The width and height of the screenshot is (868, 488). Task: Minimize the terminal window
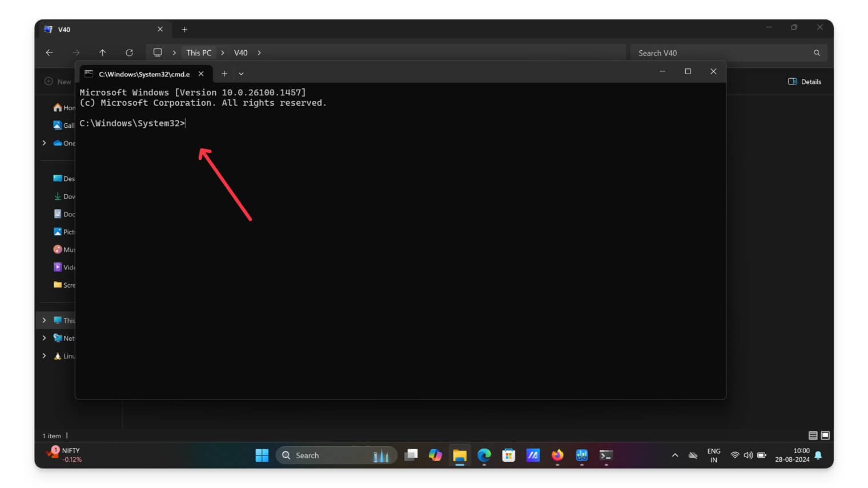point(662,71)
